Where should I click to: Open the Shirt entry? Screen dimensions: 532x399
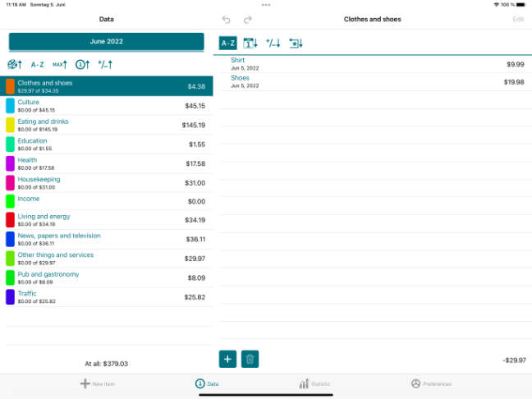pos(374,64)
